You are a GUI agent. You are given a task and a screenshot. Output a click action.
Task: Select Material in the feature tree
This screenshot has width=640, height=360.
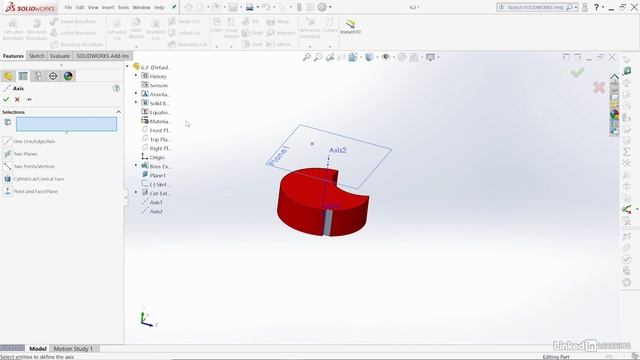click(156, 121)
